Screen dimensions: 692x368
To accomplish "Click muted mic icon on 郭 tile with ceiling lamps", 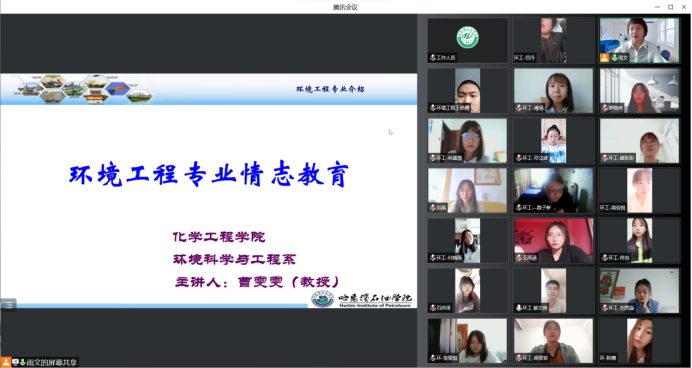I will click(605, 108).
